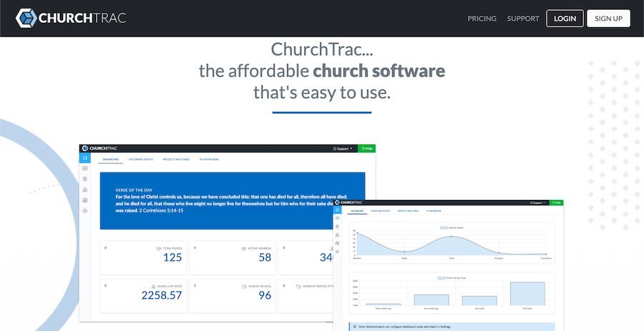Click the "last week" bar in the giving chart

479,301
